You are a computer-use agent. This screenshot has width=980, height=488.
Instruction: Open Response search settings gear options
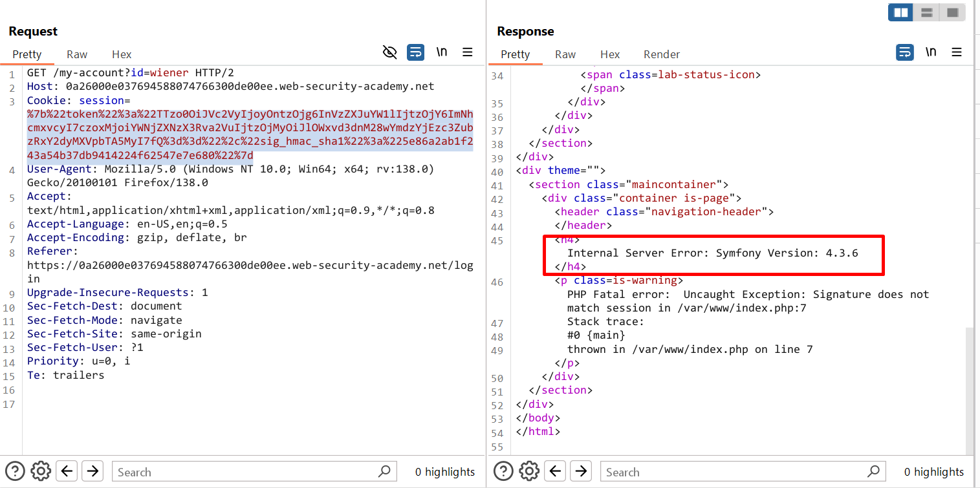click(x=529, y=471)
